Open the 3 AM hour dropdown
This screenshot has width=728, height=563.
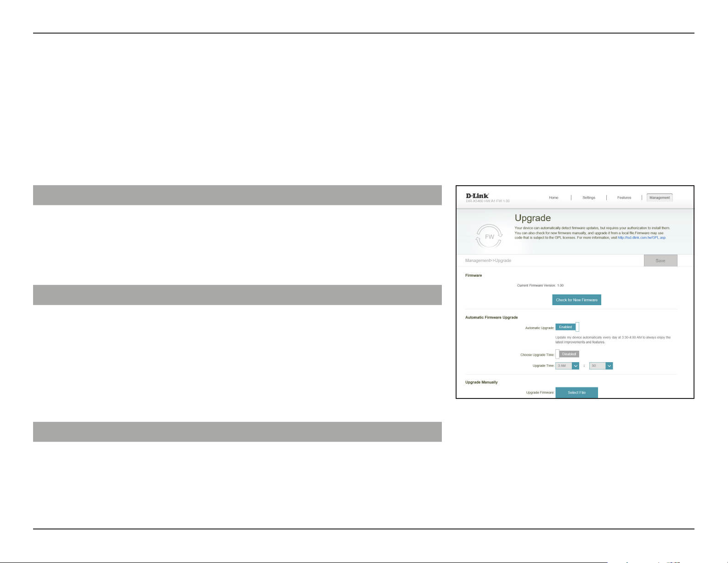click(x=567, y=366)
